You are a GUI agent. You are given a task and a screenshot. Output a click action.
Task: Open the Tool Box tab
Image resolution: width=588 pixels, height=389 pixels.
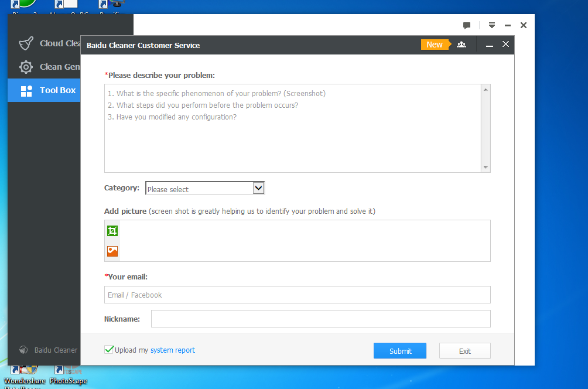tap(45, 90)
